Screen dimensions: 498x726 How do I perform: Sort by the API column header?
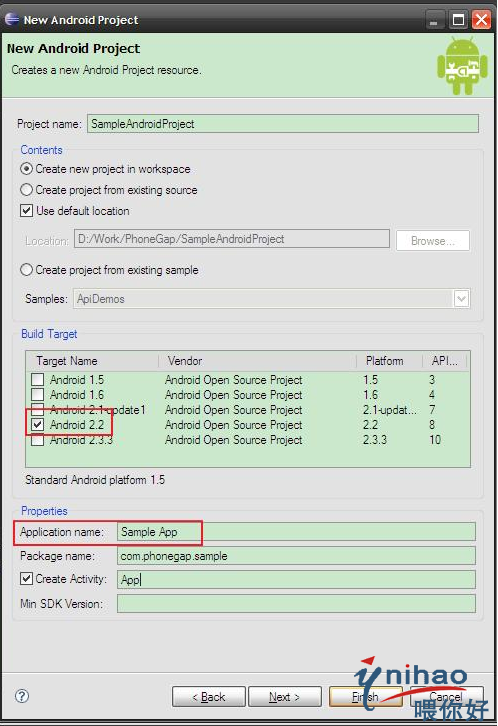(x=445, y=361)
